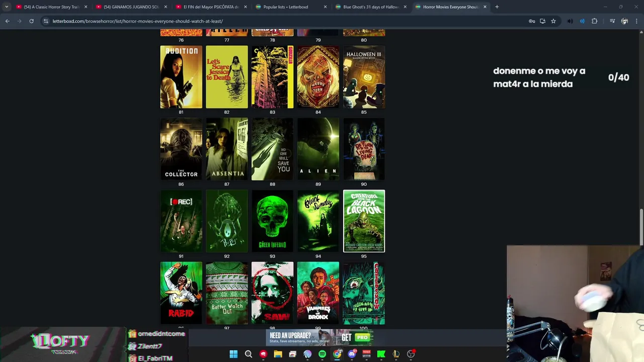Close the Blue Ghost's 31 days tab
The image size is (644, 362).
pyautogui.click(x=405, y=7)
